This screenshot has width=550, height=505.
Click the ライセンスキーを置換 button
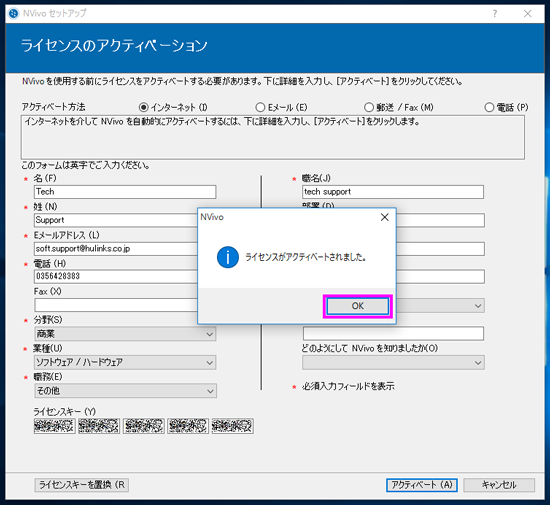(x=82, y=485)
